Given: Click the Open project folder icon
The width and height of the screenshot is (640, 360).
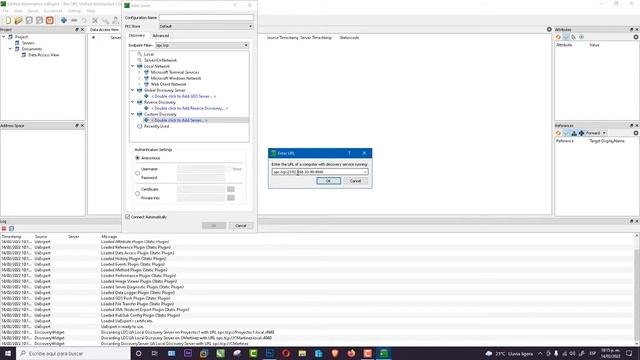Looking at the screenshot, I should (18, 20).
